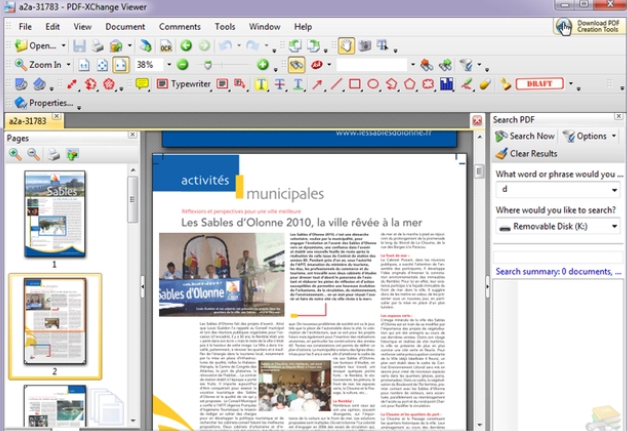The height and width of the screenshot is (431, 627).
Task: Choose the Typewriter tool
Action: (x=182, y=85)
